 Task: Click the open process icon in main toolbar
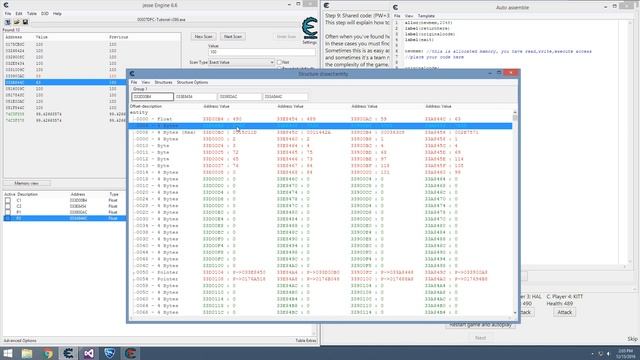8,22
